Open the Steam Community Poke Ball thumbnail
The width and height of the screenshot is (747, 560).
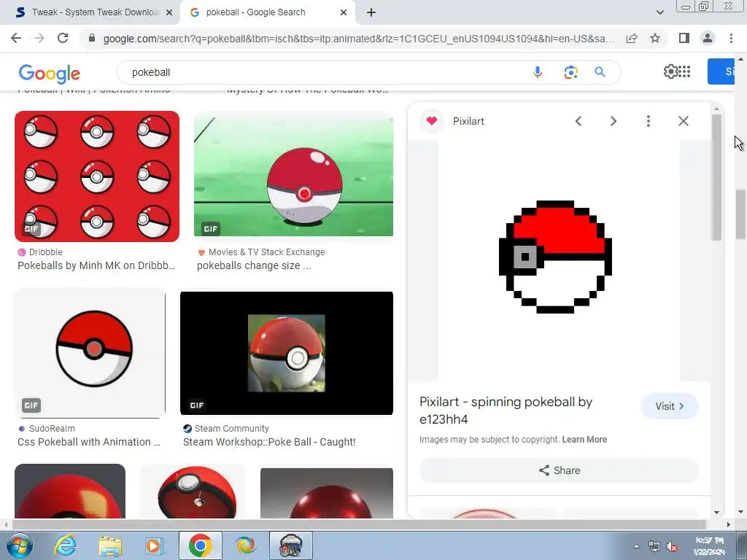pos(286,353)
